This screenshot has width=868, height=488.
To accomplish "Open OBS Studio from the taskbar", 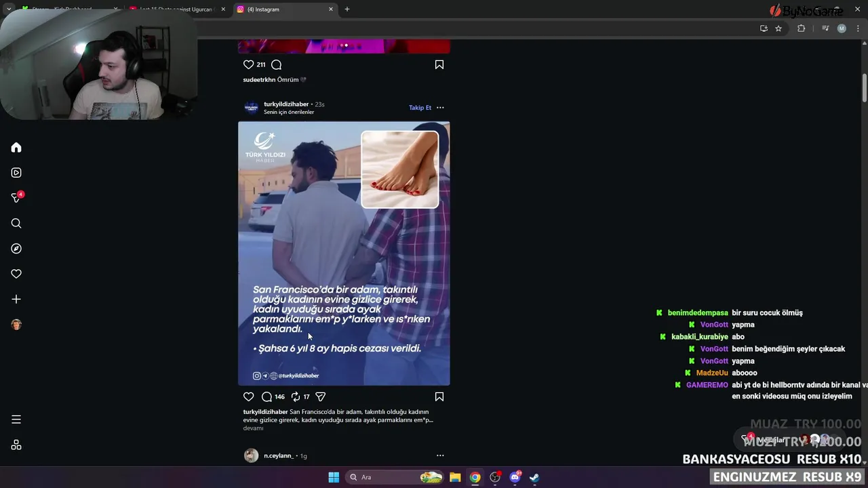I will click(495, 477).
